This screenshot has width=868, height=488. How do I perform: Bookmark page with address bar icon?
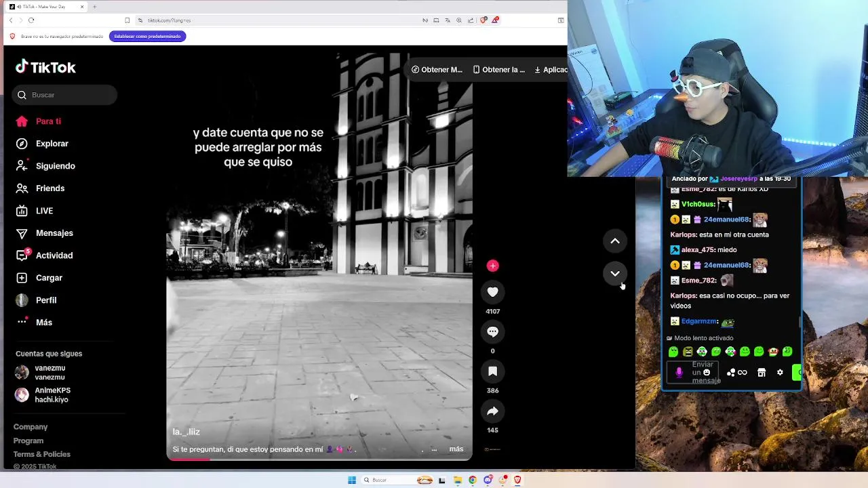click(127, 20)
